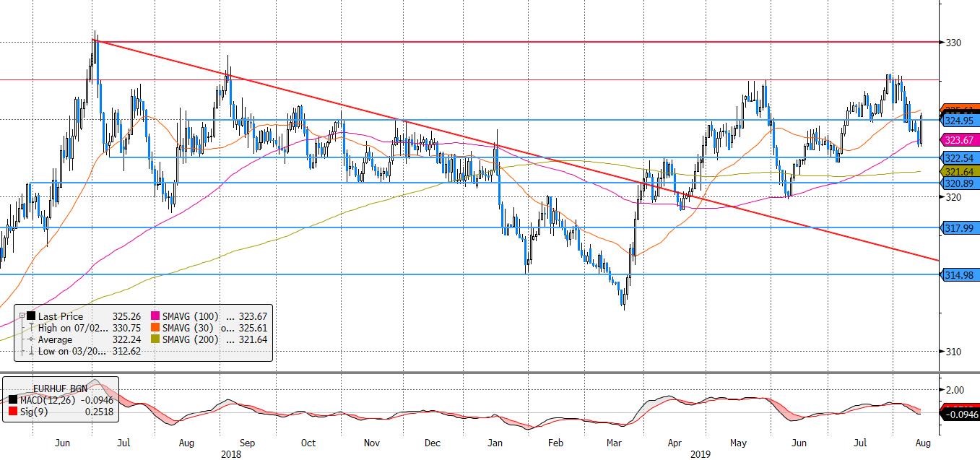
Task: Select the SMAVG (100) legend label
Action: 190,316
